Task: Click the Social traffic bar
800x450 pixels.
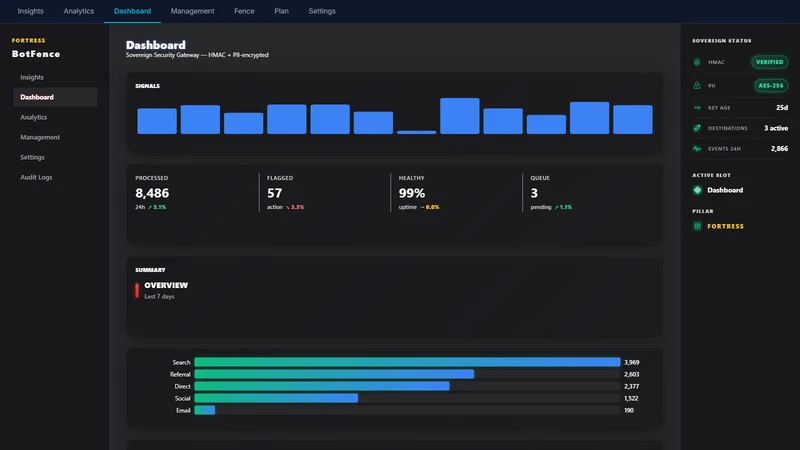Action: (276, 398)
